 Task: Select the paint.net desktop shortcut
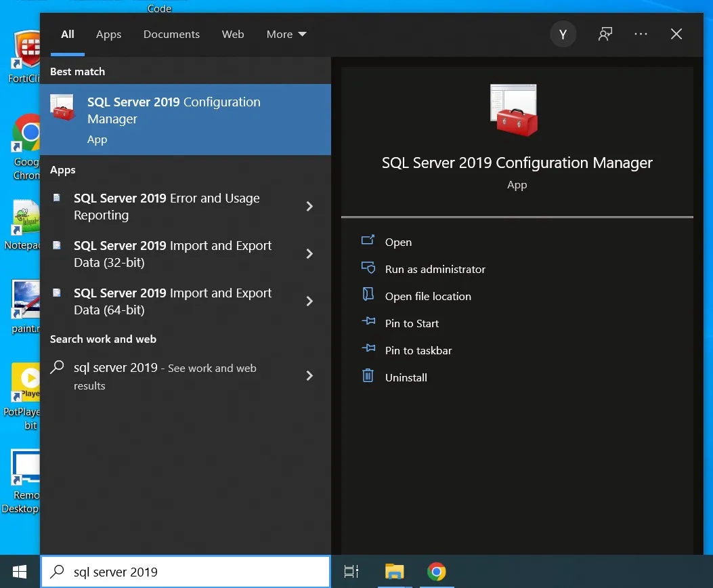coord(26,306)
